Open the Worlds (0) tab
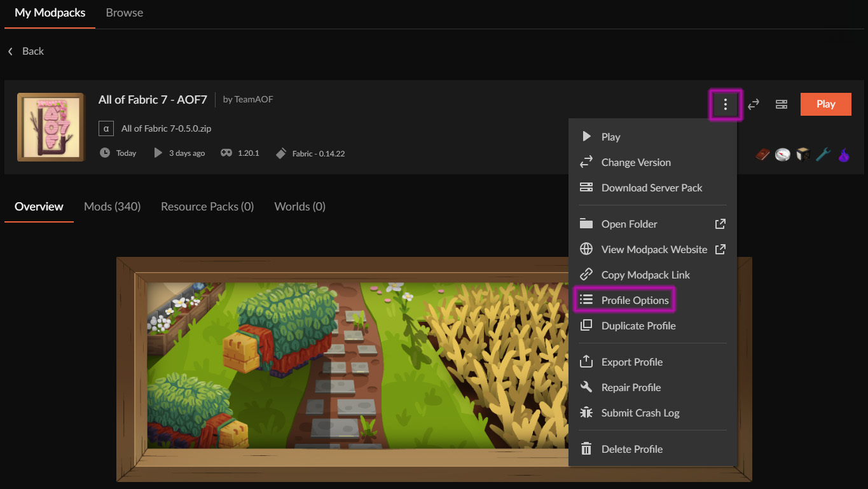This screenshot has height=489, width=868. (300, 207)
